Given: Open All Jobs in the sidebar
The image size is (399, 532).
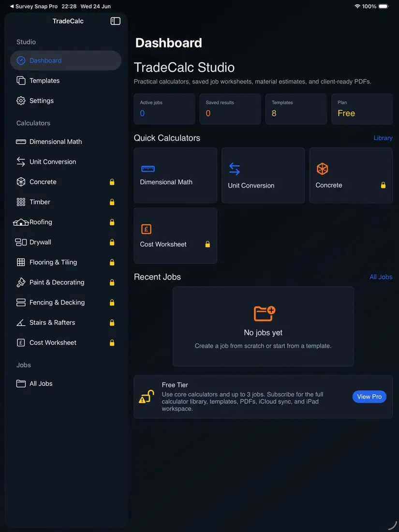Looking at the screenshot, I should [x=66, y=384].
